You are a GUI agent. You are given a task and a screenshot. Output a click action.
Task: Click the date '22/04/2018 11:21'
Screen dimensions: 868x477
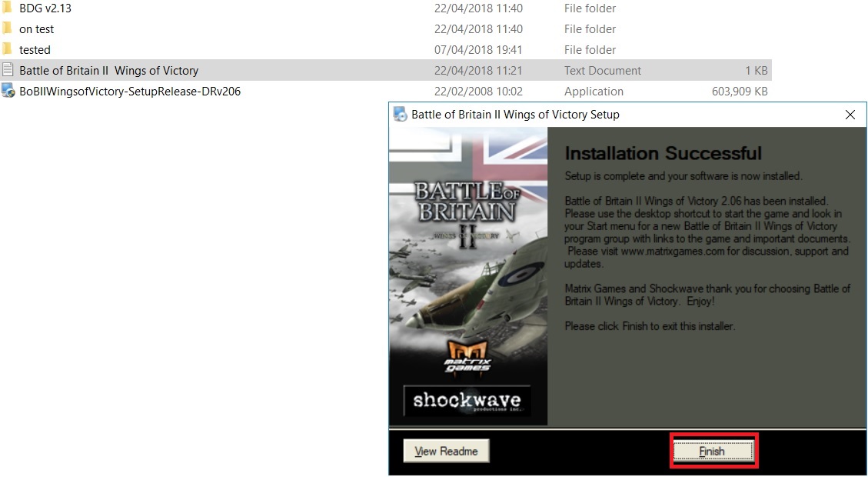pyautogui.click(x=478, y=70)
